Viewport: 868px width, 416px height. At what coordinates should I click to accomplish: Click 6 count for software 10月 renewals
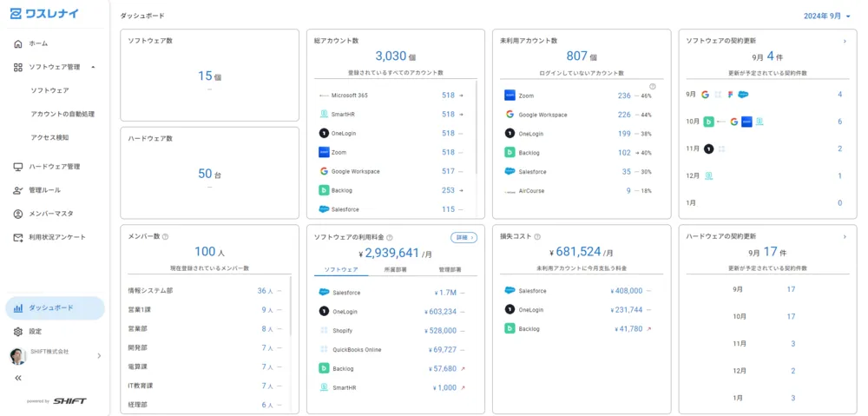coord(839,122)
